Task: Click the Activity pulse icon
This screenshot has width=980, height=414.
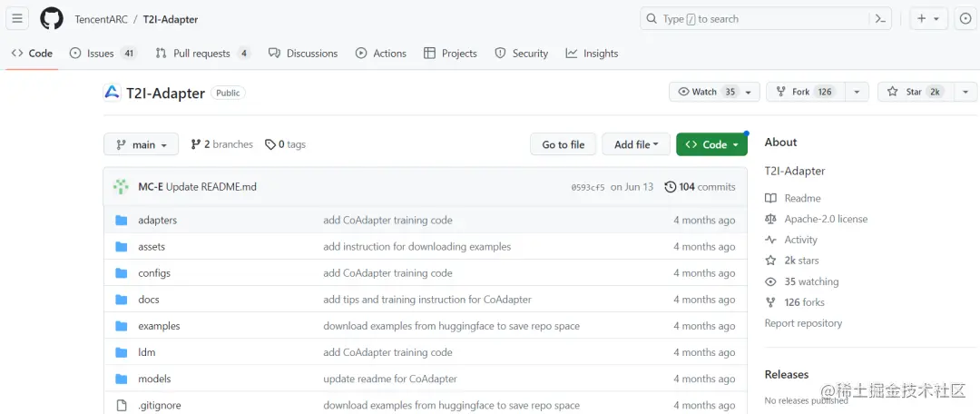Action: click(x=770, y=240)
